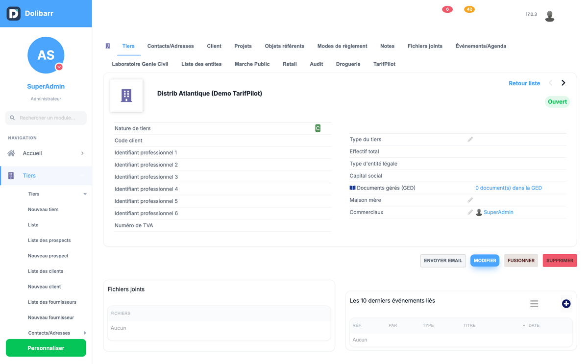588x364 pixels.
Task: Open the TarifPilot tab
Action: tap(384, 64)
